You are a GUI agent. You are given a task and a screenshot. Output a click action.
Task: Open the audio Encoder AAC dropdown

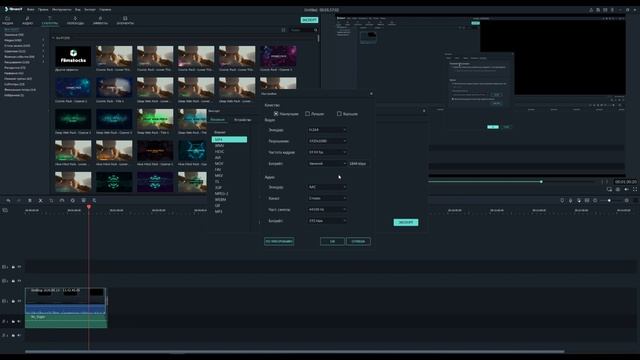(x=327, y=187)
